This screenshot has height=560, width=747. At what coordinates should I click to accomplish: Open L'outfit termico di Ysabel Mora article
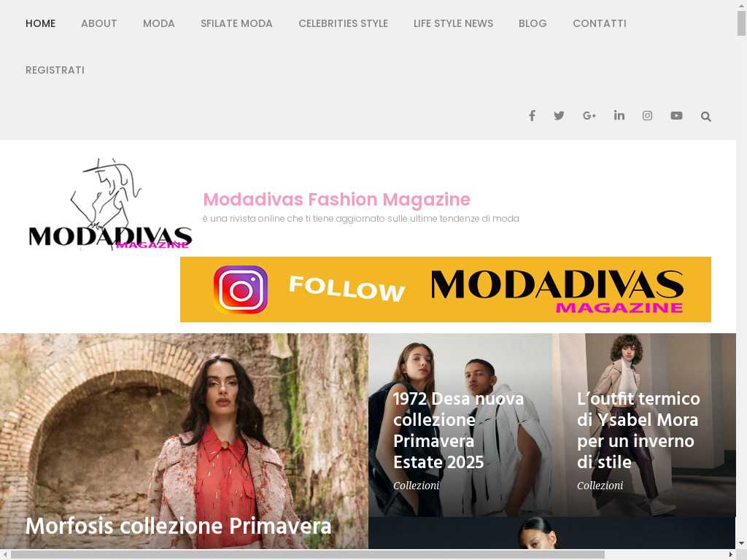tap(638, 430)
